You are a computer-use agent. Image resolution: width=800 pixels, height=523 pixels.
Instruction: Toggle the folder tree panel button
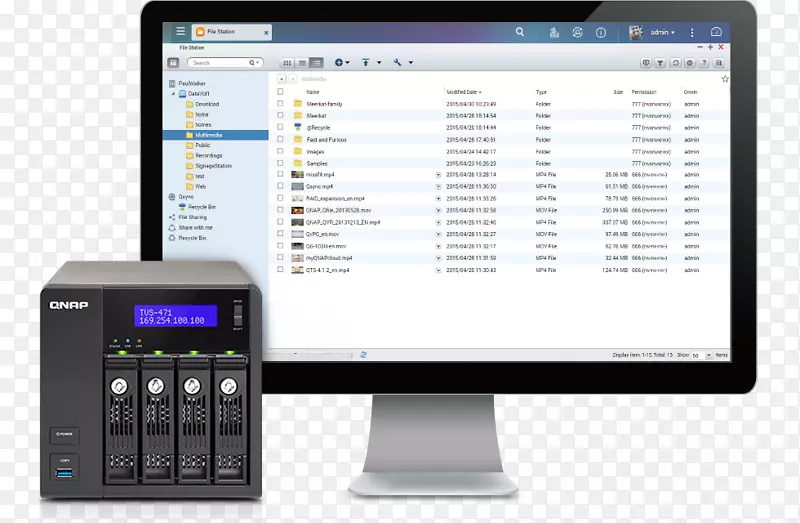[x=173, y=63]
